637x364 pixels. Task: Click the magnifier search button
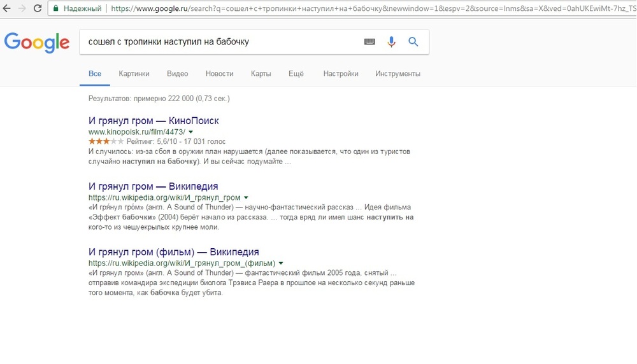[413, 42]
